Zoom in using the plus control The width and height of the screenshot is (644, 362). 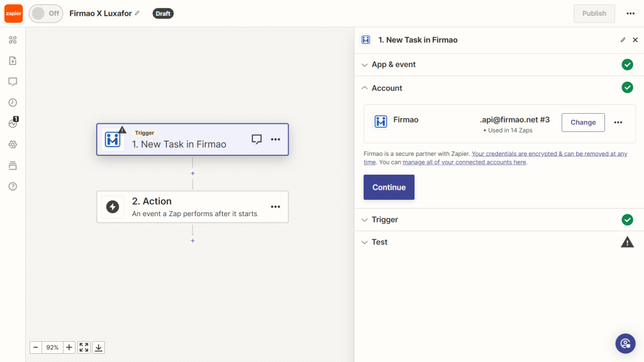[x=69, y=347]
